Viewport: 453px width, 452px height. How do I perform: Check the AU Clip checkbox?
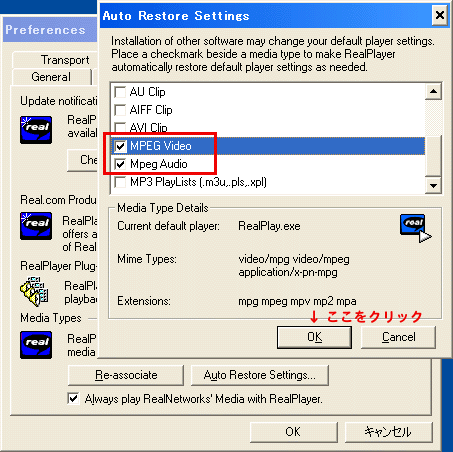pyautogui.click(x=120, y=92)
